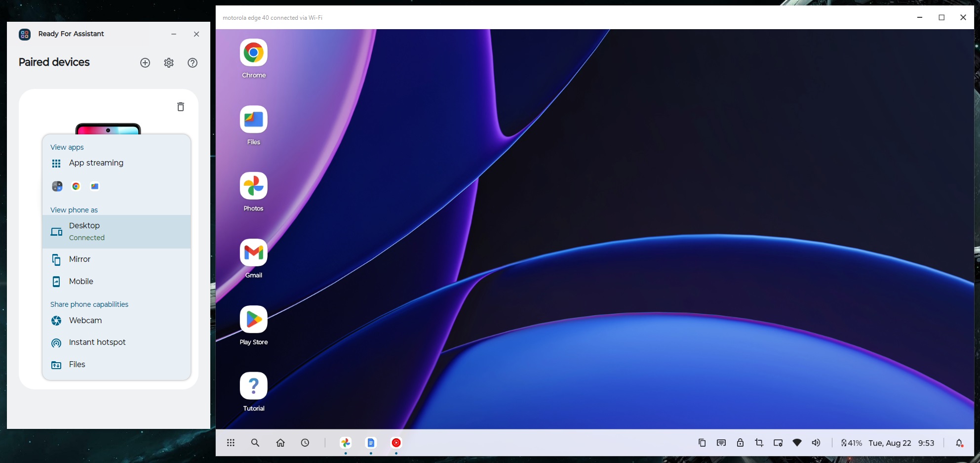Open the notifications bell
The width and height of the screenshot is (980, 463).
(959, 443)
